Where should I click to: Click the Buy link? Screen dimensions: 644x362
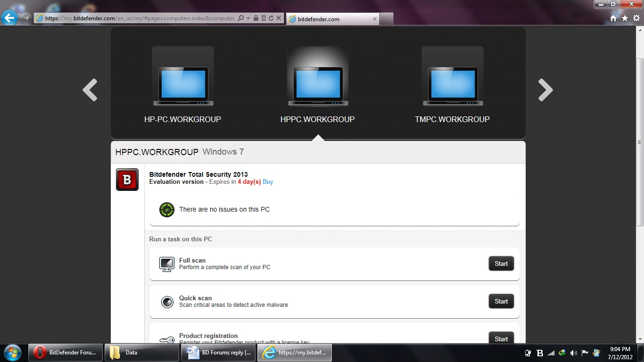click(x=268, y=182)
